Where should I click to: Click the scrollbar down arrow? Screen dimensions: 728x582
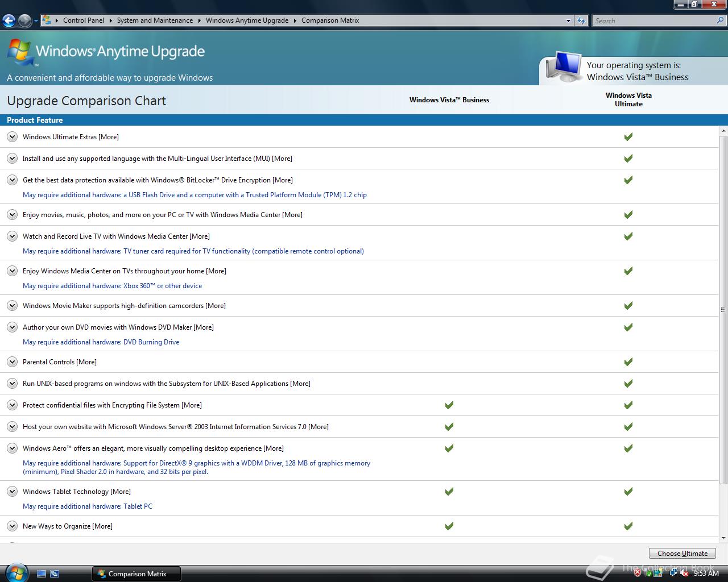tap(723, 538)
